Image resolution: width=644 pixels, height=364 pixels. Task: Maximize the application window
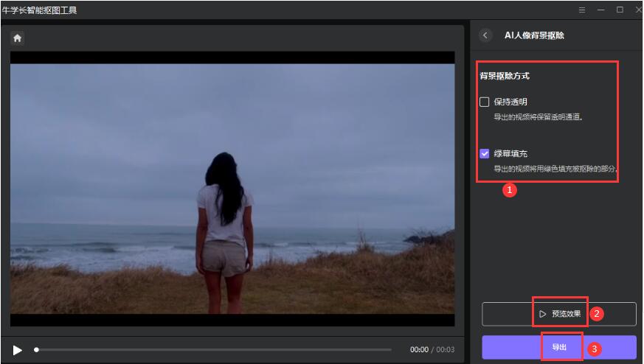[x=620, y=10]
